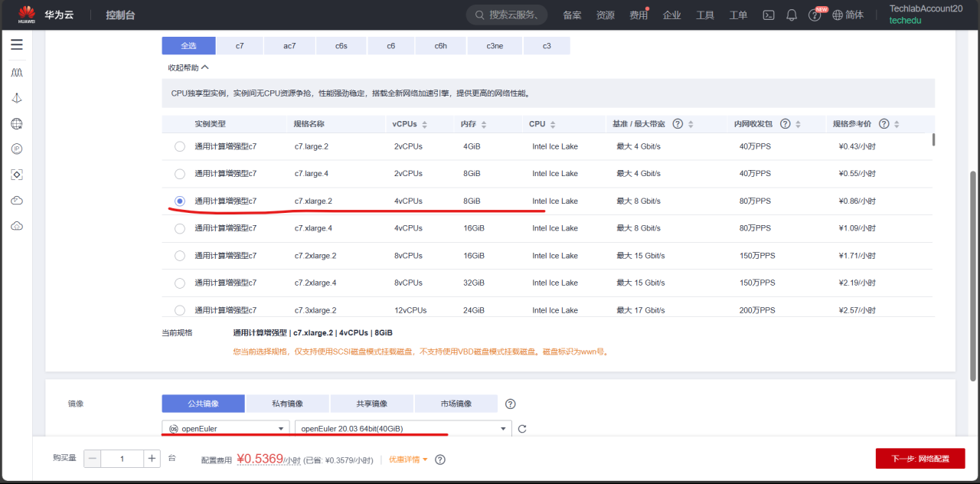This screenshot has width=980, height=484.
Task: Select the c7.large.4 flavor radio button
Action: tap(179, 173)
